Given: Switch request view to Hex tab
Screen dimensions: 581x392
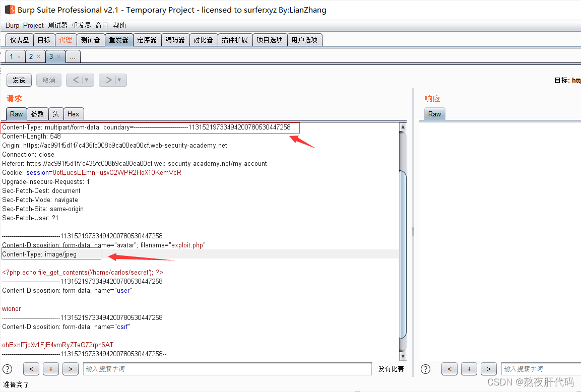Looking at the screenshot, I should tap(74, 114).
